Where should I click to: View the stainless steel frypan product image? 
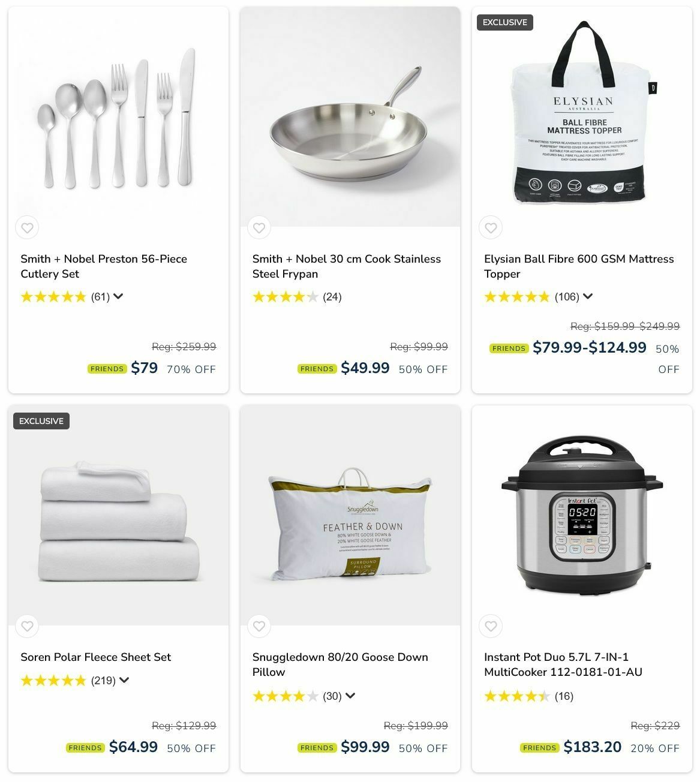pyautogui.click(x=350, y=117)
